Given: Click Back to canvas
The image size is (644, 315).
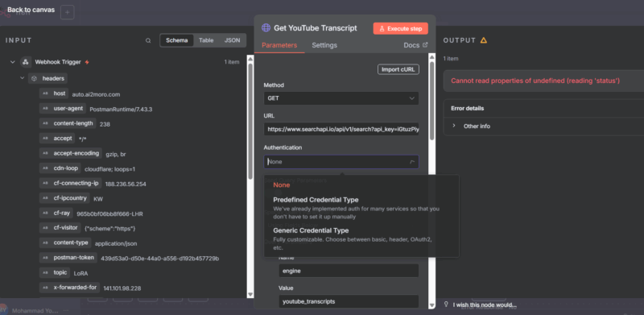Looking at the screenshot, I should coord(31,10).
